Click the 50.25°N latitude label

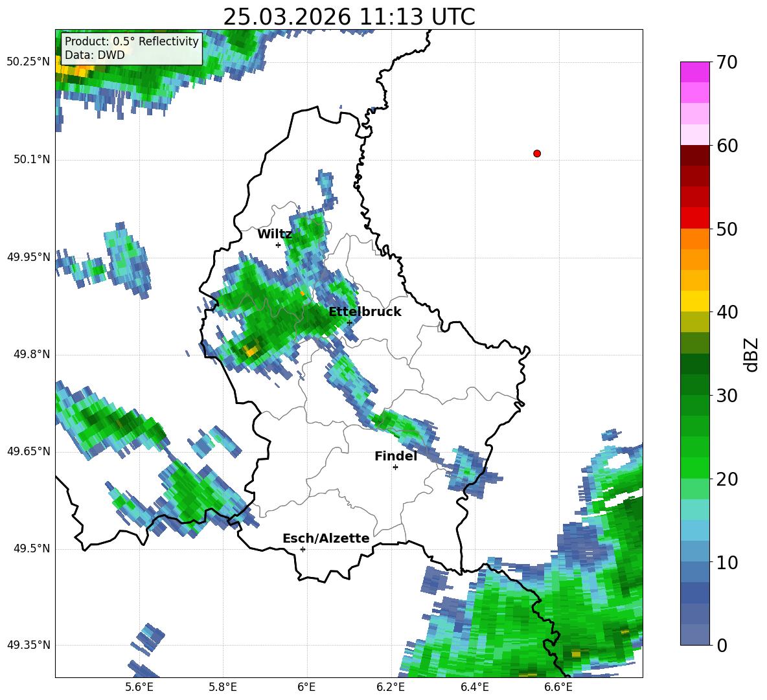click(29, 62)
